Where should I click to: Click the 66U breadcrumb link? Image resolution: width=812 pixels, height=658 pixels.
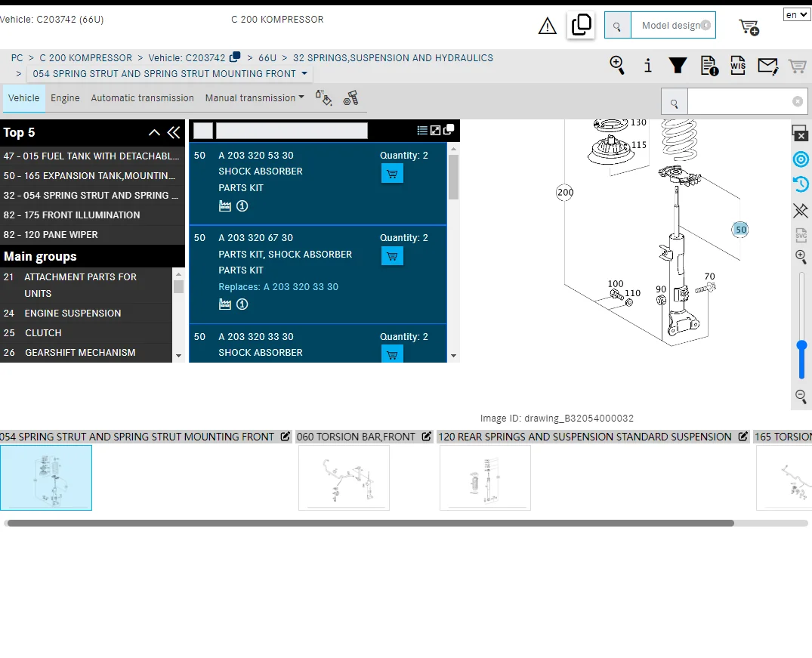point(267,58)
